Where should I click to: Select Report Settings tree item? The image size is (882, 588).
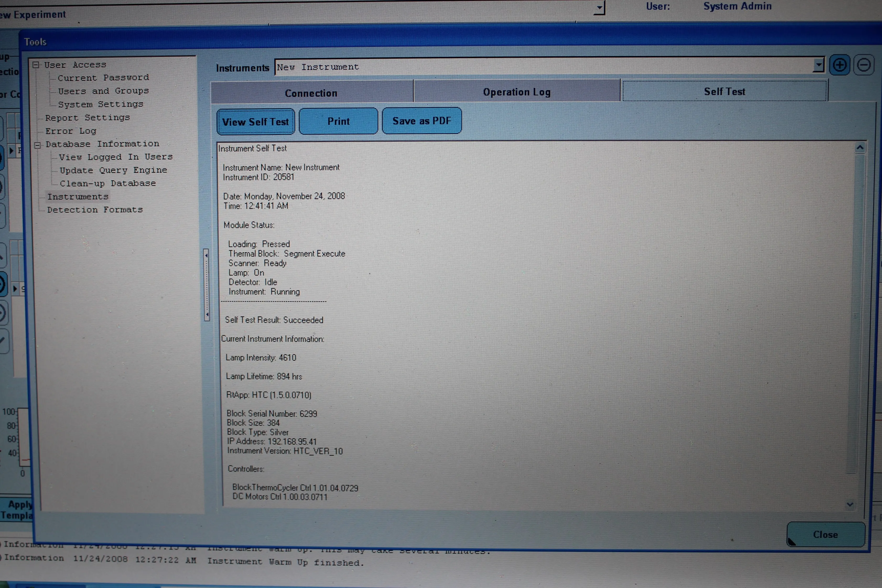point(87,117)
